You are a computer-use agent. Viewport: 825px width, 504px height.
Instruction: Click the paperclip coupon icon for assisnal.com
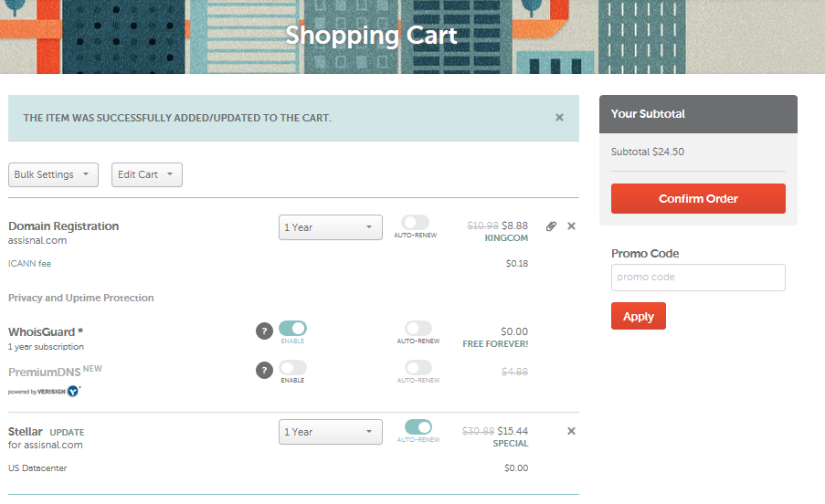pyautogui.click(x=551, y=226)
